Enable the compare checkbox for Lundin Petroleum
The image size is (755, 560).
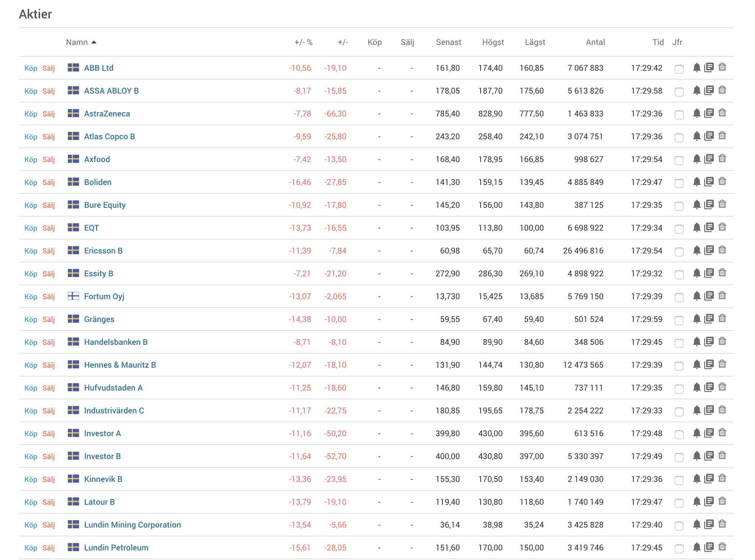click(x=679, y=549)
